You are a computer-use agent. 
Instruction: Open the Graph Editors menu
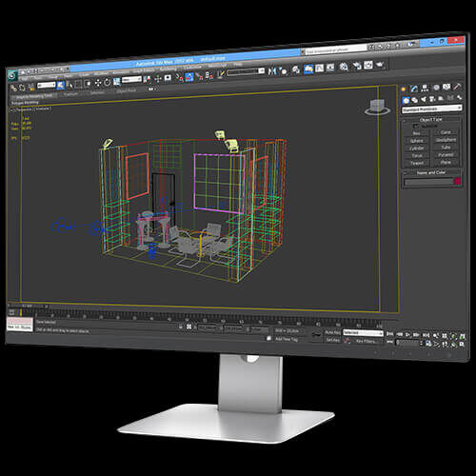point(144,70)
